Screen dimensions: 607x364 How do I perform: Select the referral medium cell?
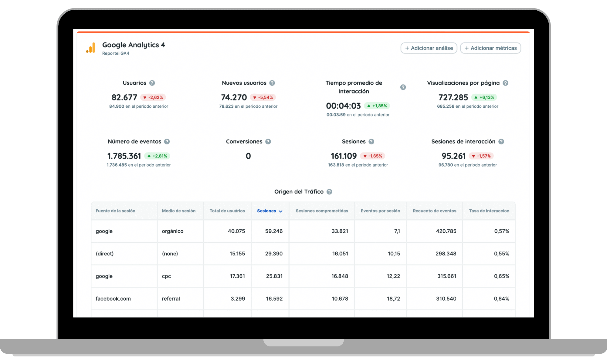click(x=180, y=298)
